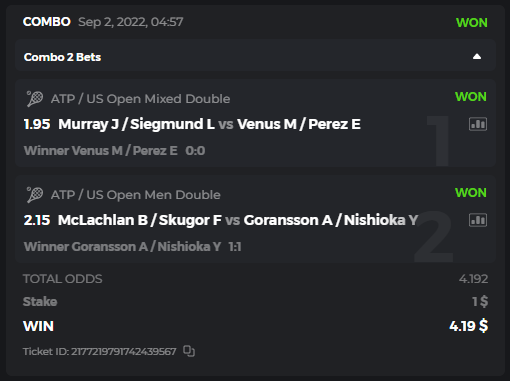Open McLachlan B / Skugor F vs Goransson match

(x=238, y=220)
